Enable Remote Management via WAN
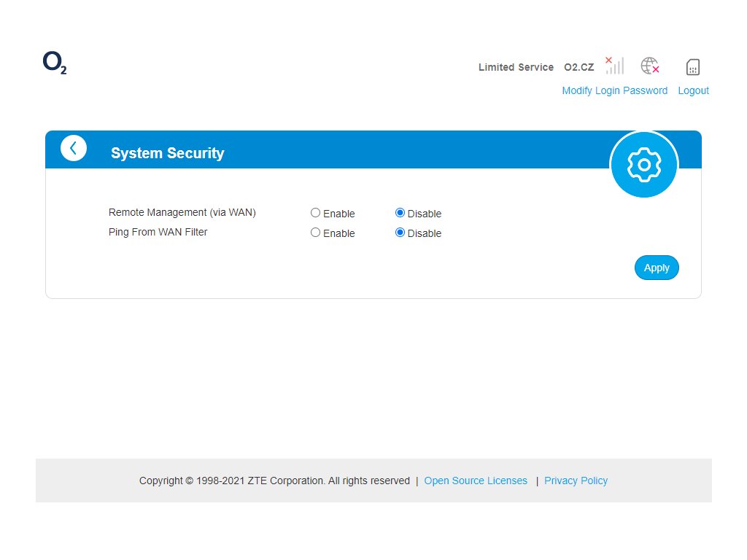Screen dimensions: 747x560 pyautogui.click(x=315, y=213)
